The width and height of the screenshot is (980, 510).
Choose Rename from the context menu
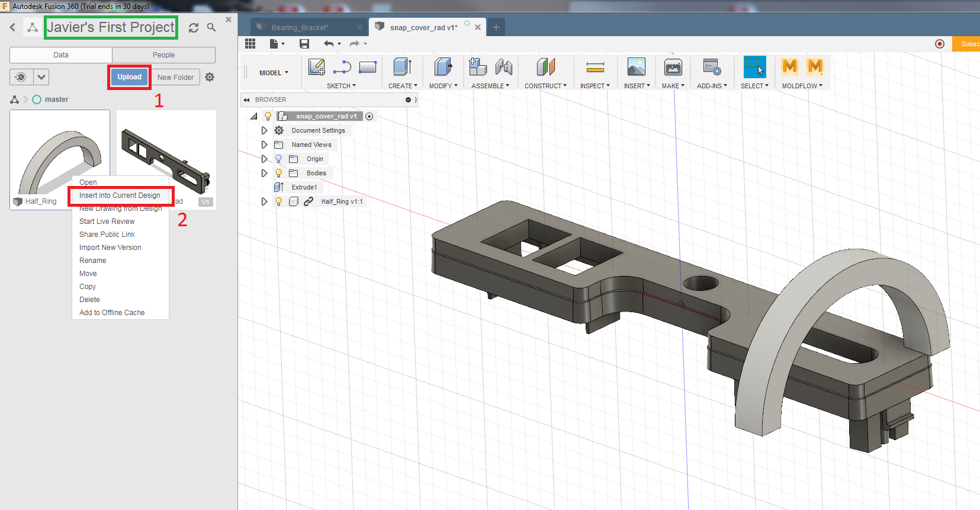pos(93,261)
